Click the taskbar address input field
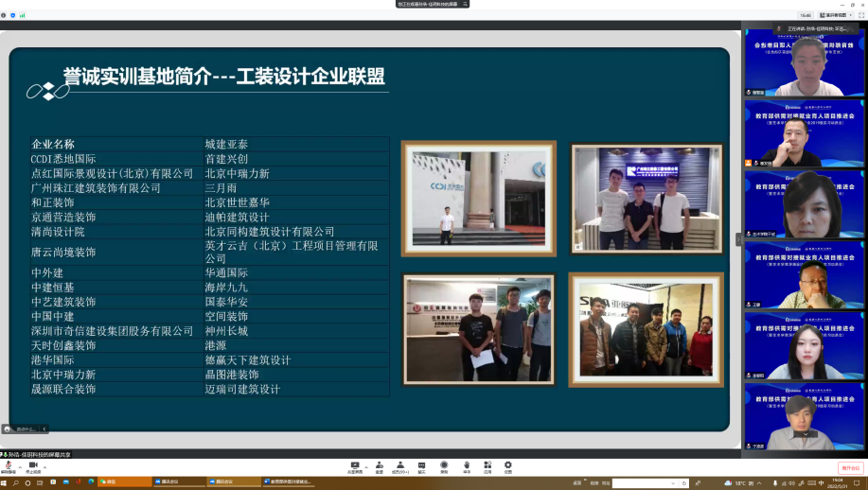The image size is (868, 490). coord(645,483)
